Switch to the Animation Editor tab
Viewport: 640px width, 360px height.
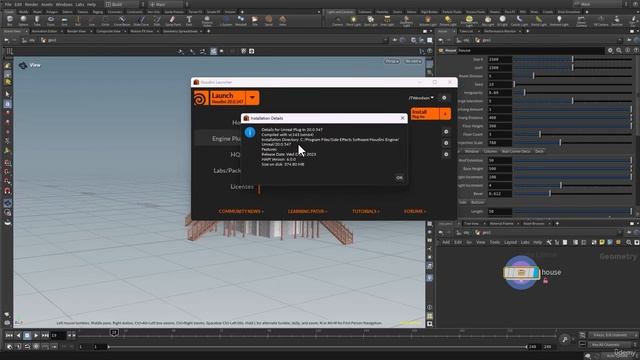tap(44, 31)
